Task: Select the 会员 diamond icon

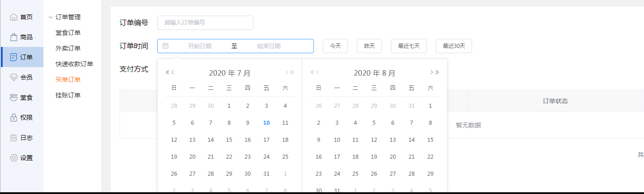Action: pos(13,77)
